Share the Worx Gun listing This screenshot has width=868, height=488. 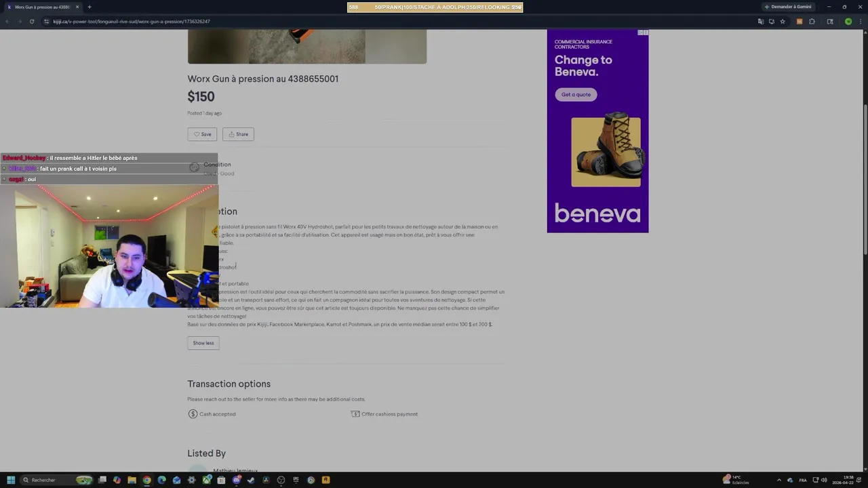coord(238,134)
